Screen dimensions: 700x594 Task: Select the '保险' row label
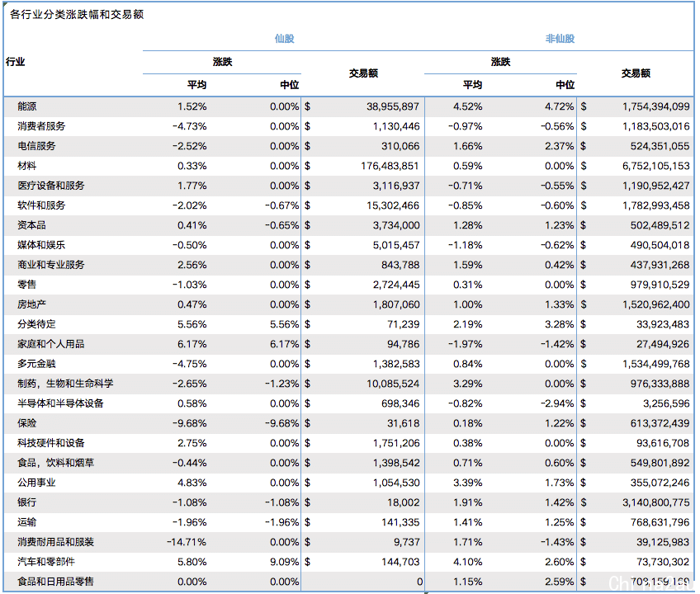(27, 423)
